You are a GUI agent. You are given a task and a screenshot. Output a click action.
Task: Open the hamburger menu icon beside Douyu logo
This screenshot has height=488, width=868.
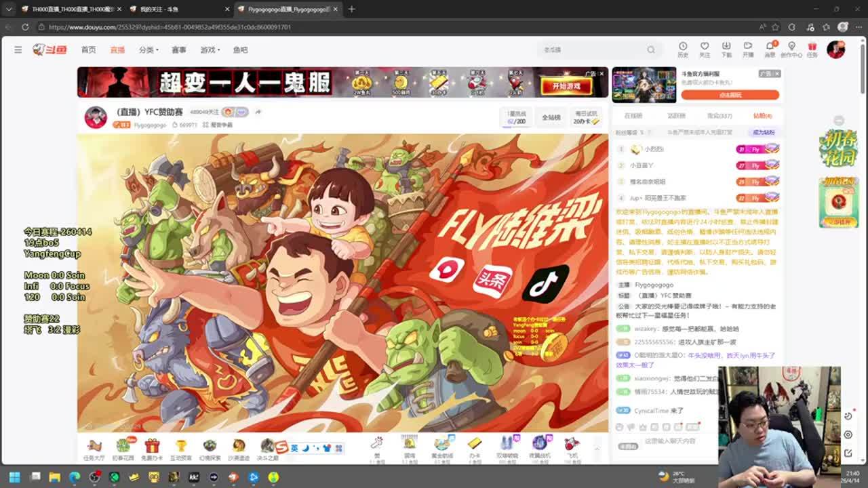(x=18, y=49)
